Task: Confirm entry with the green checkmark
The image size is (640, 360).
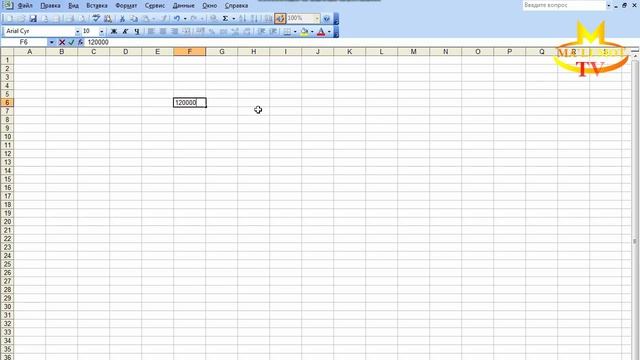Action: pos(71,42)
